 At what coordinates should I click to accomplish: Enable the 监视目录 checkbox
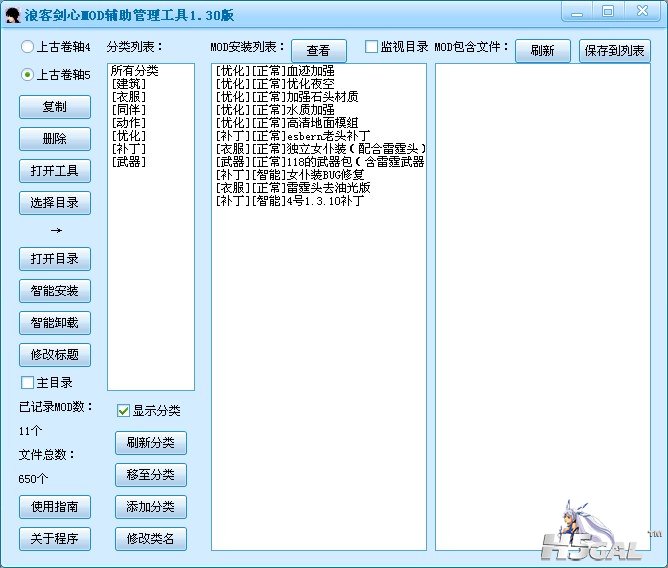(x=372, y=47)
